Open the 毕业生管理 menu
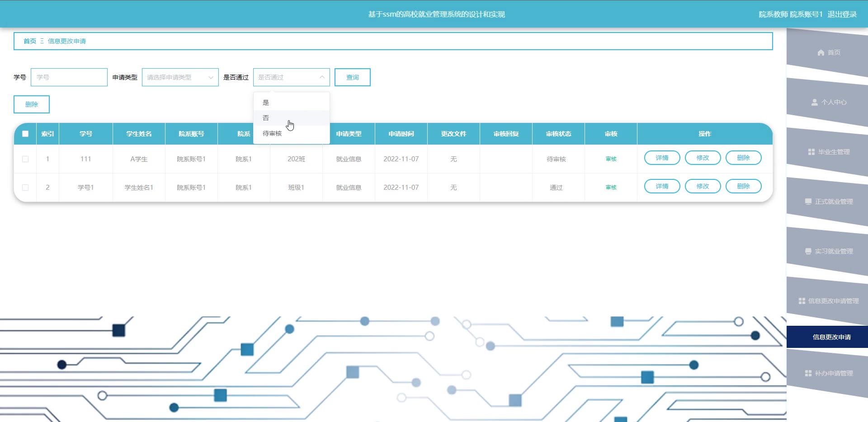The width and height of the screenshot is (868, 422). (828, 152)
